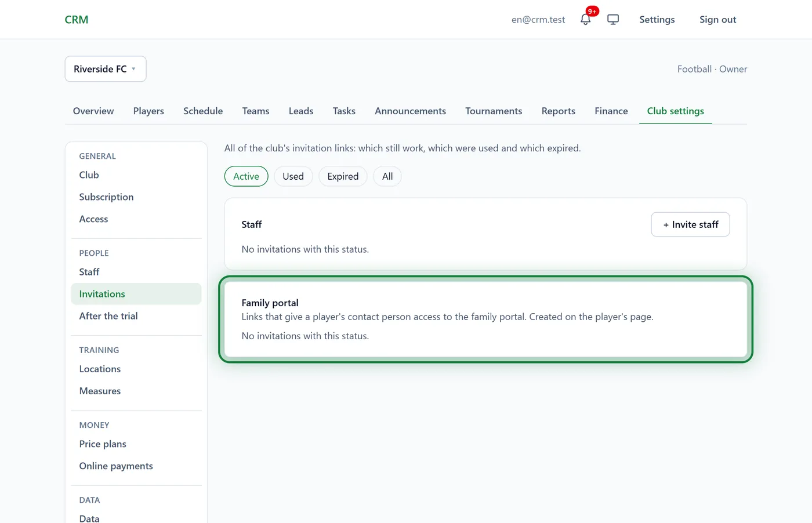Open Price plans settings

click(136, 444)
